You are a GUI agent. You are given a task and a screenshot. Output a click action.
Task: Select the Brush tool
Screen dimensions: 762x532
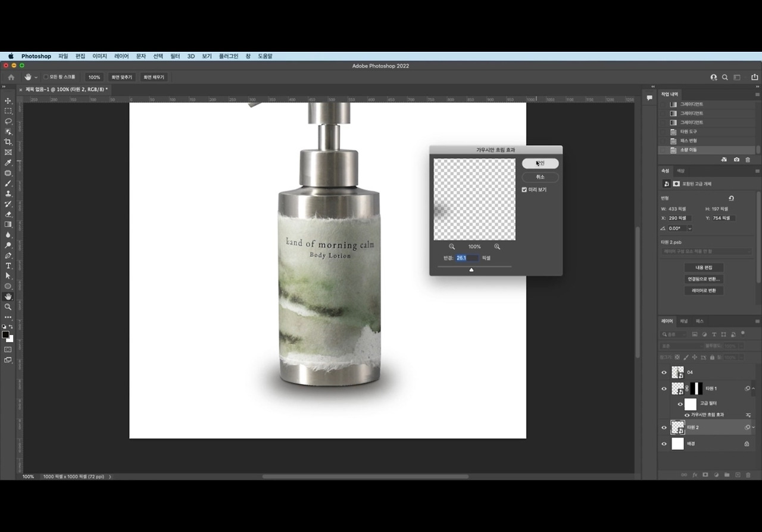pyautogui.click(x=8, y=183)
